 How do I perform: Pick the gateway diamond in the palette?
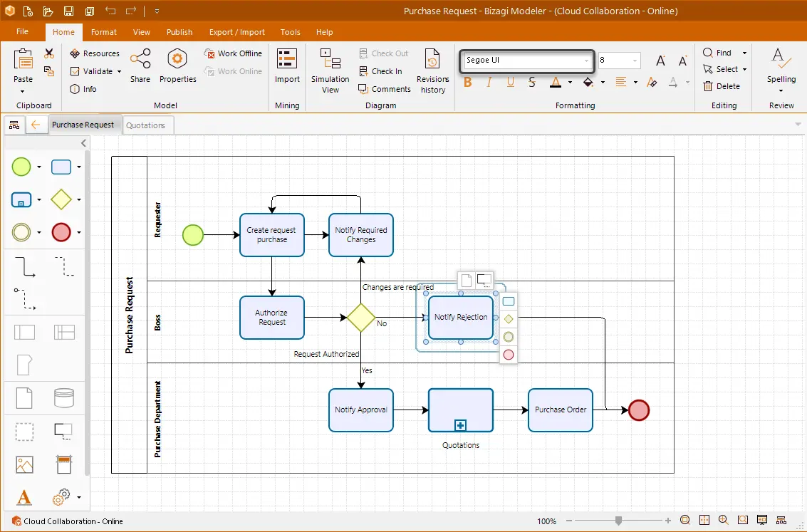click(61, 199)
